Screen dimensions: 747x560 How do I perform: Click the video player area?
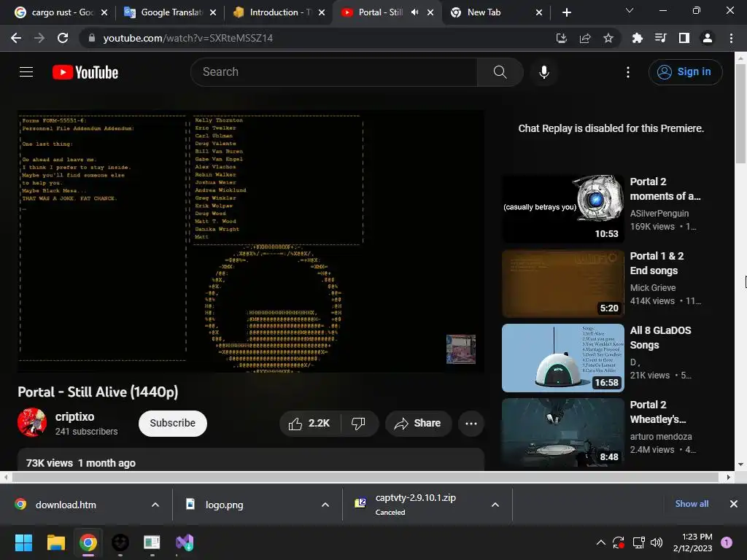point(251,241)
